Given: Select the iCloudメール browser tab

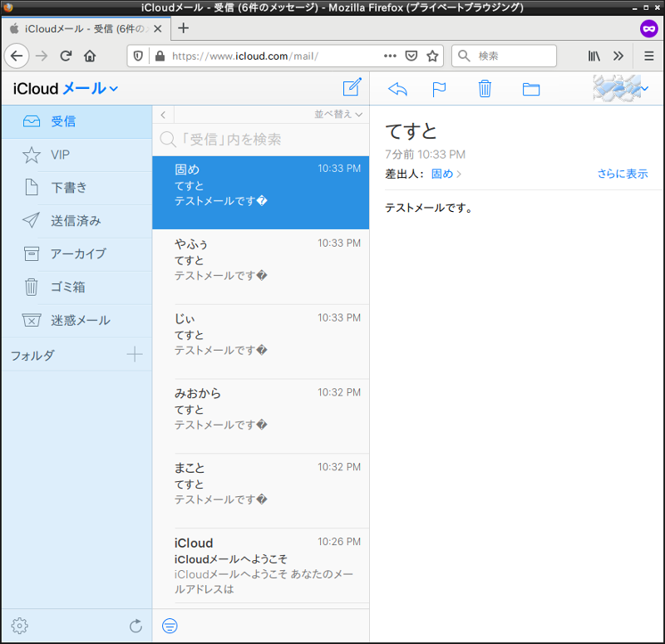Looking at the screenshot, I should pos(86,29).
